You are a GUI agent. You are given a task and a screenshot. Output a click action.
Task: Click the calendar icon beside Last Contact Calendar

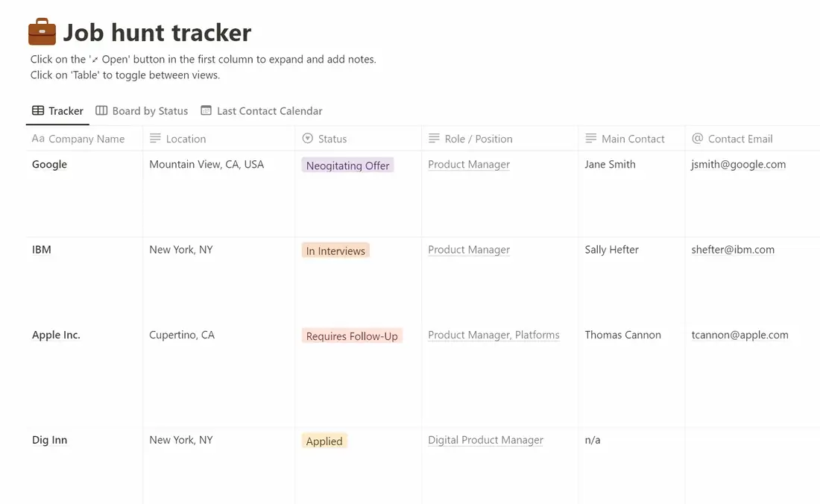pos(206,111)
